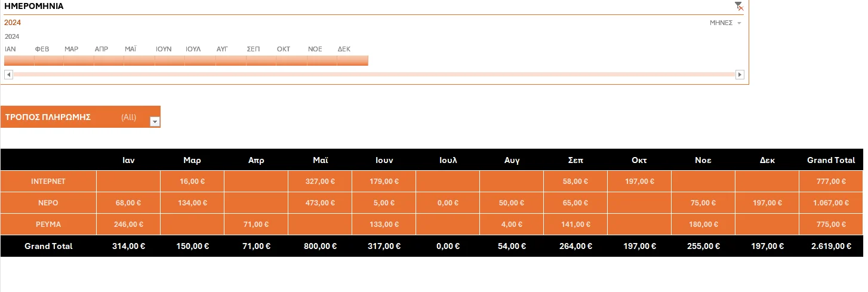This screenshot has width=868, height=292.
Task: Click the timeline horizontal scrollbar track
Action: click(x=374, y=75)
